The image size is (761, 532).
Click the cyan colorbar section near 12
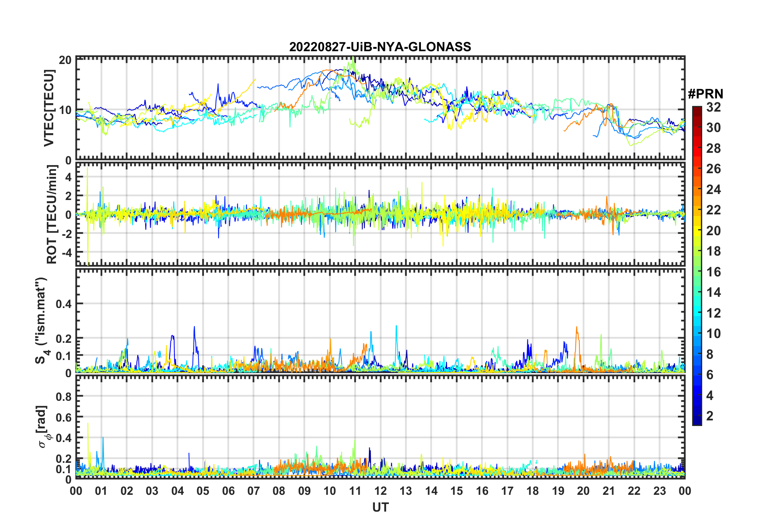click(697, 313)
